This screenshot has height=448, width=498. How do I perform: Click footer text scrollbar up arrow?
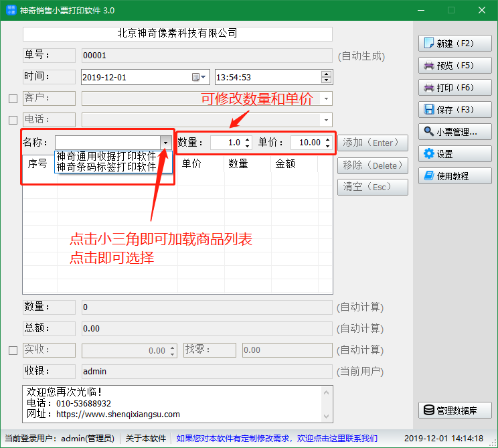pos(326,392)
